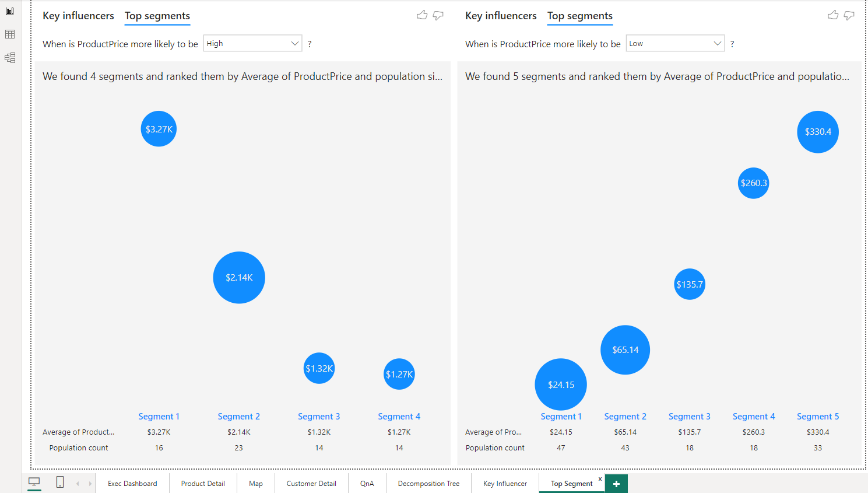The image size is (868, 493).
Task: Go to Decomposition Tree page tab
Action: tap(428, 484)
